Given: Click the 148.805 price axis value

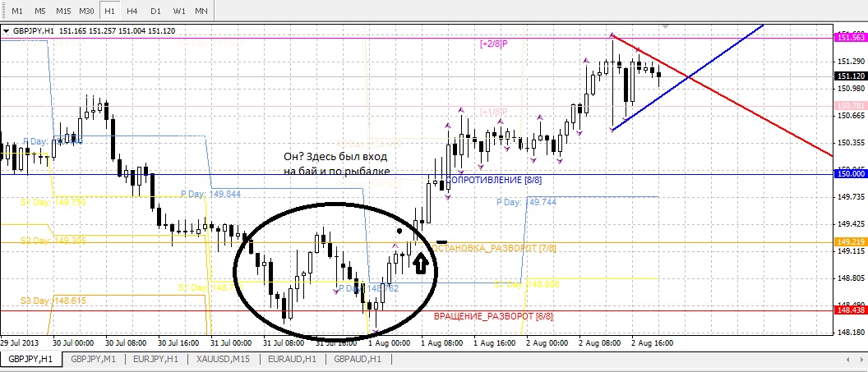Looking at the screenshot, I should [851, 278].
